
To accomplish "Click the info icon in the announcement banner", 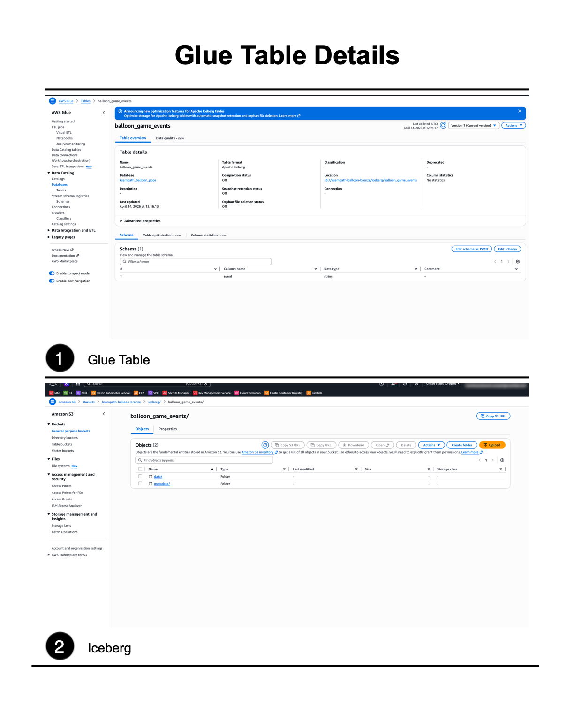I will click(120, 111).
